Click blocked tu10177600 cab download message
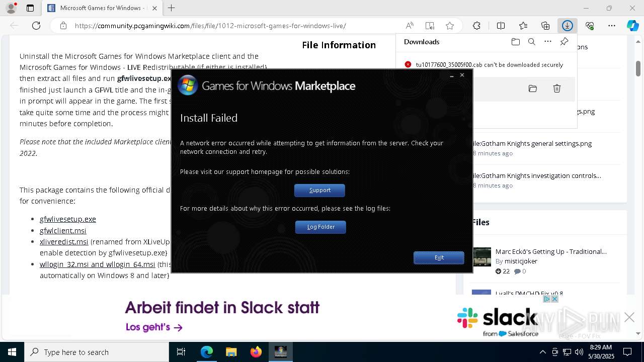The width and height of the screenshot is (644, 362). pyautogui.click(x=489, y=65)
